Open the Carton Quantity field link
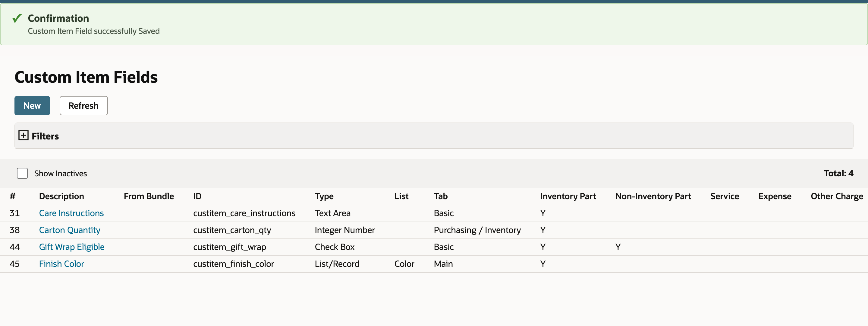The width and height of the screenshot is (868, 326). click(x=70, y=230)
